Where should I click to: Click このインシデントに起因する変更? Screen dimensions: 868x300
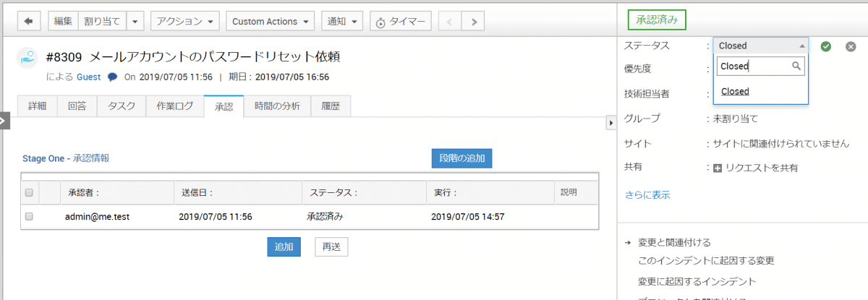706,261
